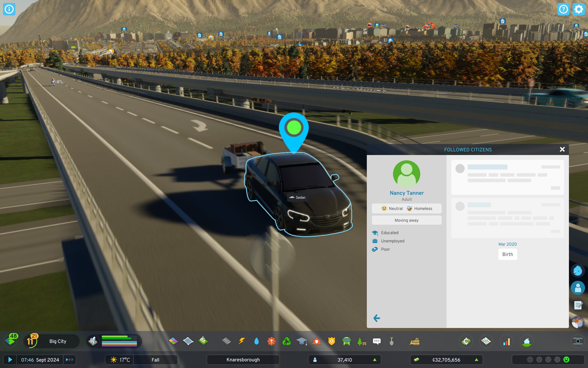The image size is (588, 368).
Task: Open the City Statistics bar chart
Action: click(507, 341)
